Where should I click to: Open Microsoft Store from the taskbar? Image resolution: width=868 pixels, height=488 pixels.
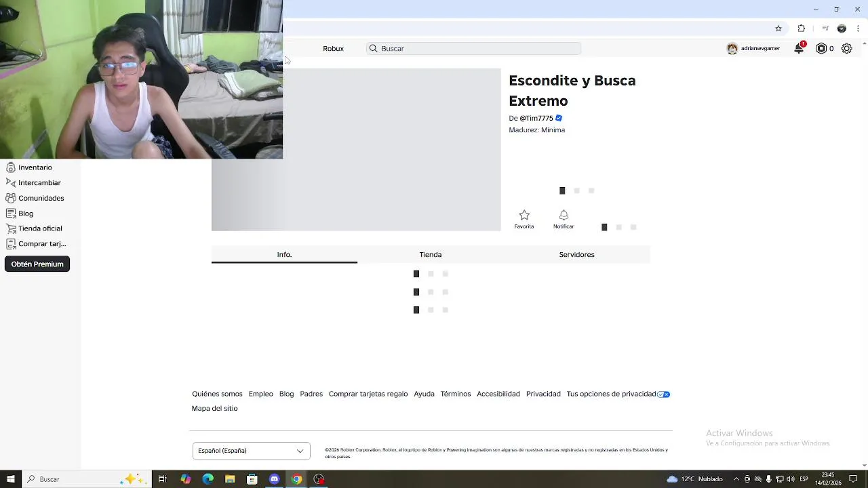pyautogui.click(x=252, y=479)
